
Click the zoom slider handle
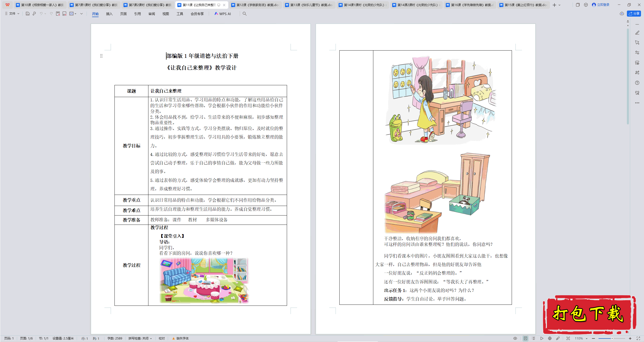tap(612, 338)
